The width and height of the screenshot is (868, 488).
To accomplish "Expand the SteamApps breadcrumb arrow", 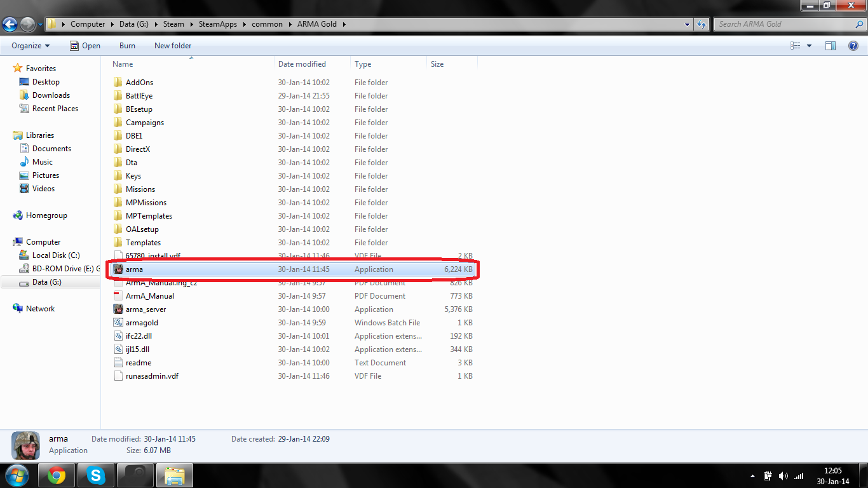I will [242, 24].
